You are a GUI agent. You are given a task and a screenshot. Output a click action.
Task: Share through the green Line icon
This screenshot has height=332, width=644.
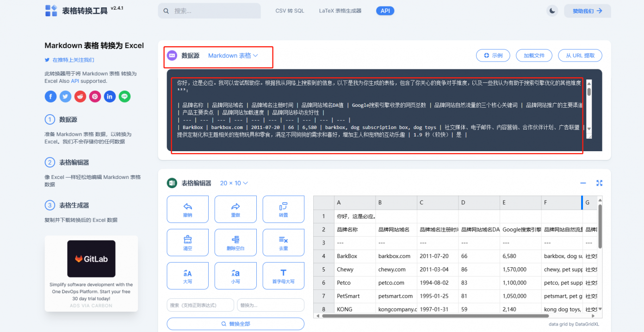coord(124,96)
